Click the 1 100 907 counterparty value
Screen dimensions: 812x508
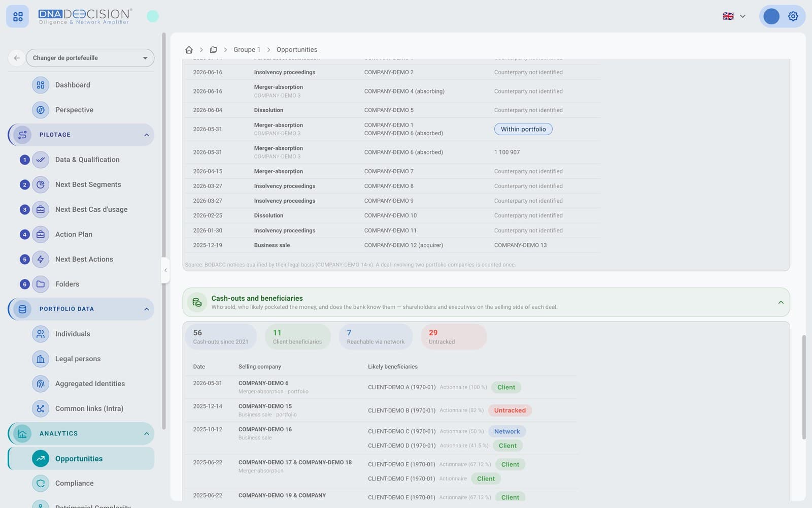click(x=507, y=152)
